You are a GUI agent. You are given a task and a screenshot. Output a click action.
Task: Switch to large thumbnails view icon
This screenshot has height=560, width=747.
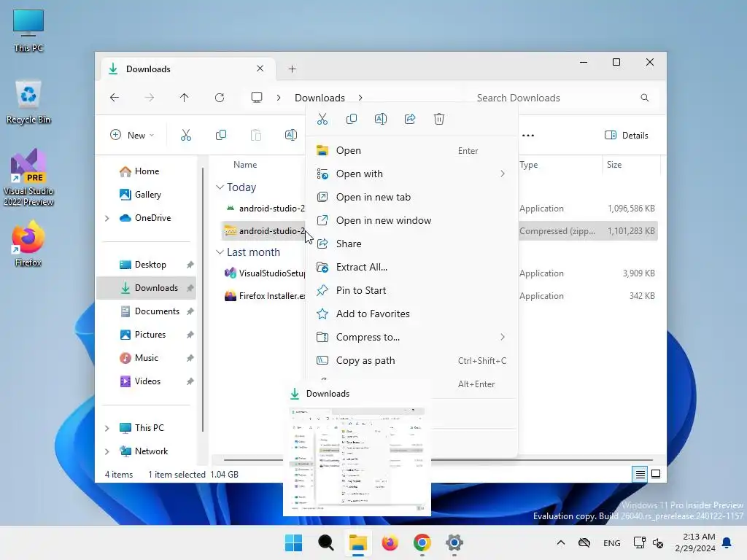pos(656,474)
